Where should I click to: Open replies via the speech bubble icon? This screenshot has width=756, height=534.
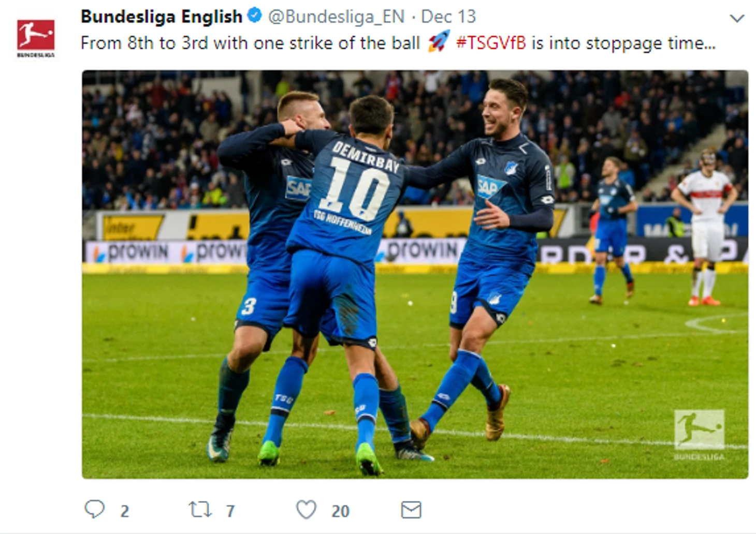(95, 510)
